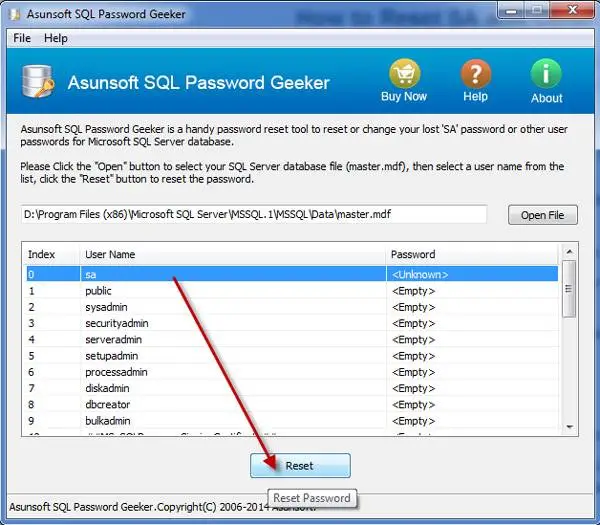Select the sysadmin user row
600x525 pixels.
point(292,307)
